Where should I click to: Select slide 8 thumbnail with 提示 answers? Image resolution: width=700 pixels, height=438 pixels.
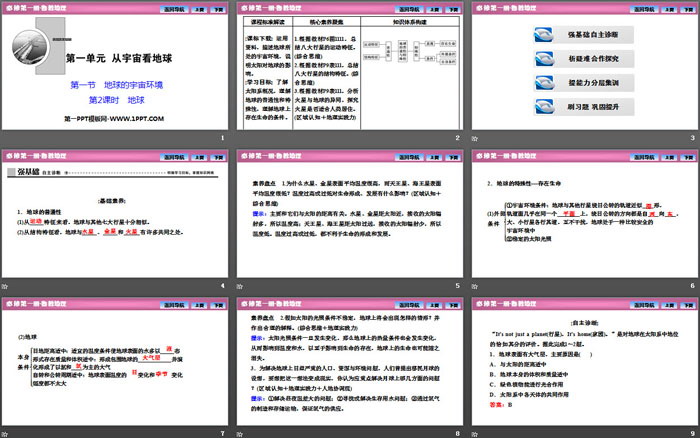pos(350,361)
